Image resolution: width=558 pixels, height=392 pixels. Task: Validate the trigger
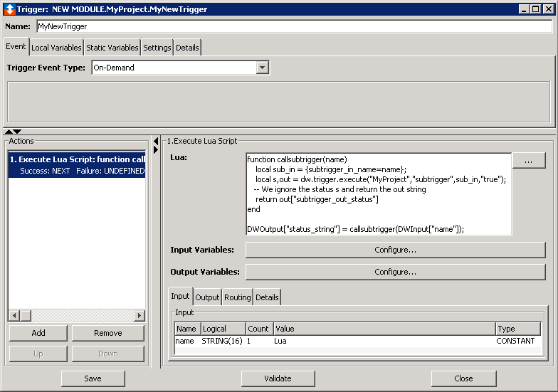click(278, 378)
